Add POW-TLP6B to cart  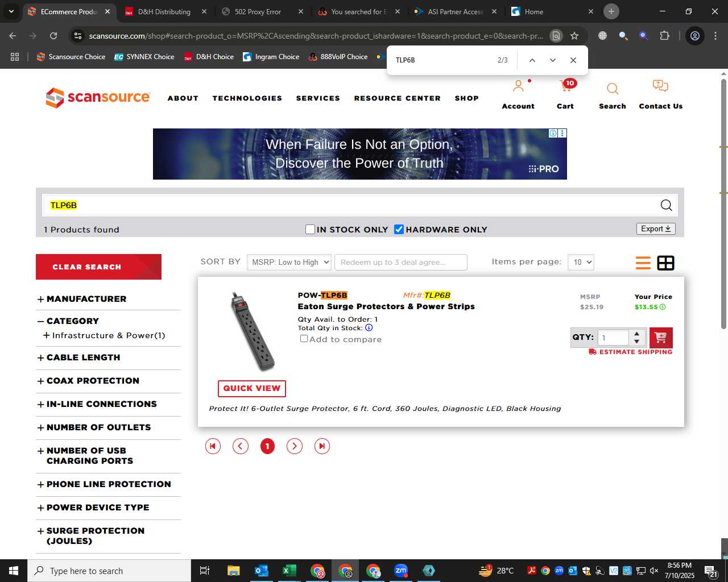660,338
